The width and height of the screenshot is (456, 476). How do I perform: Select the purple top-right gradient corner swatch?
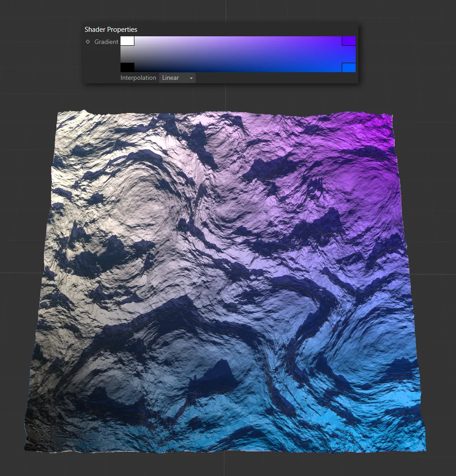tap(349, 41)
